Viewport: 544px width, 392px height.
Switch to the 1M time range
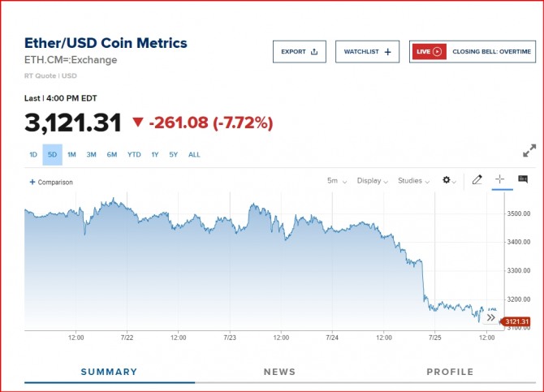point(71,154)
